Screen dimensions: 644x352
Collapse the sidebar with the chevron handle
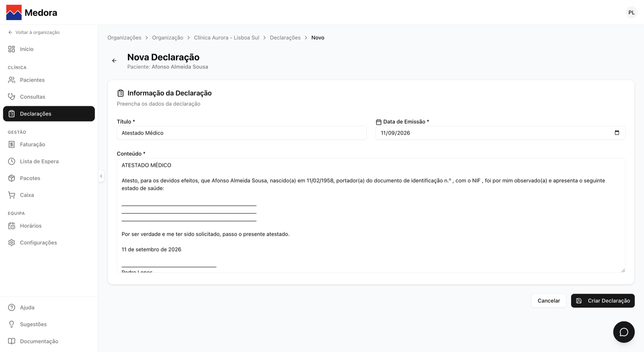tap(101, 176)
